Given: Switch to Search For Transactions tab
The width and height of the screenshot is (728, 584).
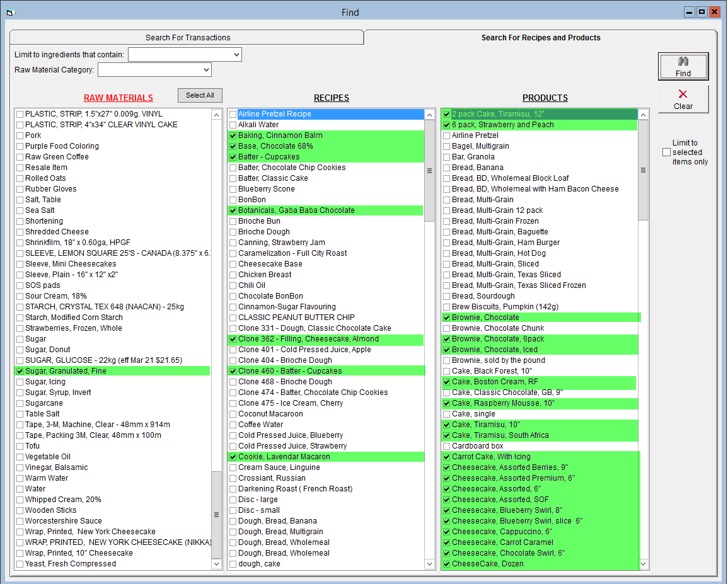Looking at the screenshot, I should (x=188, y=38).
